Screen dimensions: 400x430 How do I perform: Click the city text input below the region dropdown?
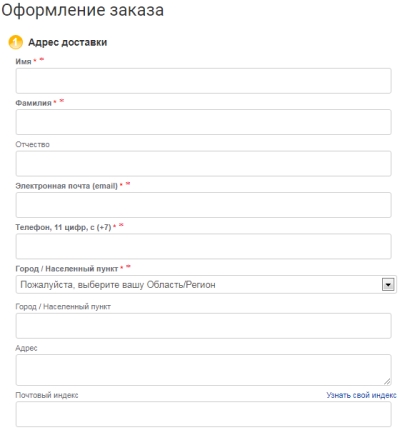click(203, 326)
